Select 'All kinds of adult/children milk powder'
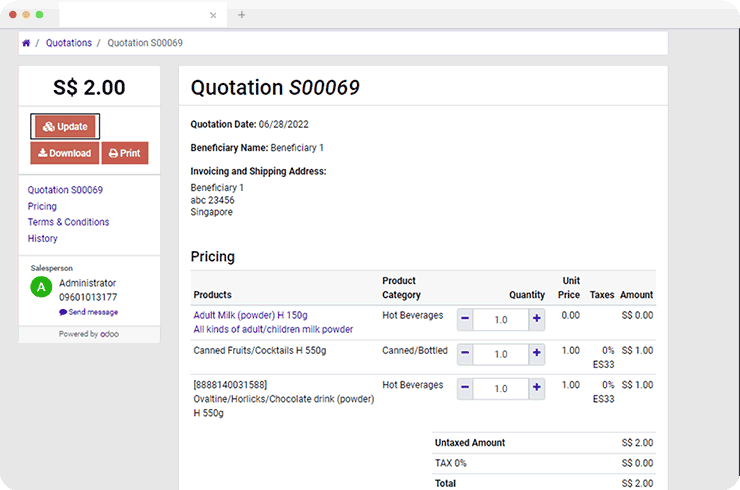Viewport: 740px width, 490px height. [273, 329]
